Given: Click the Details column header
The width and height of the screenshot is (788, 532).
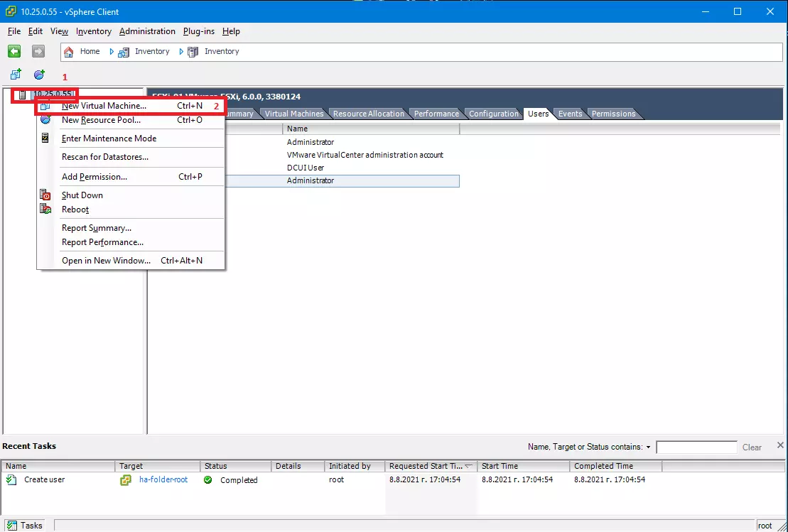Looking at the screenshot, I should click(x=298, y=466).
